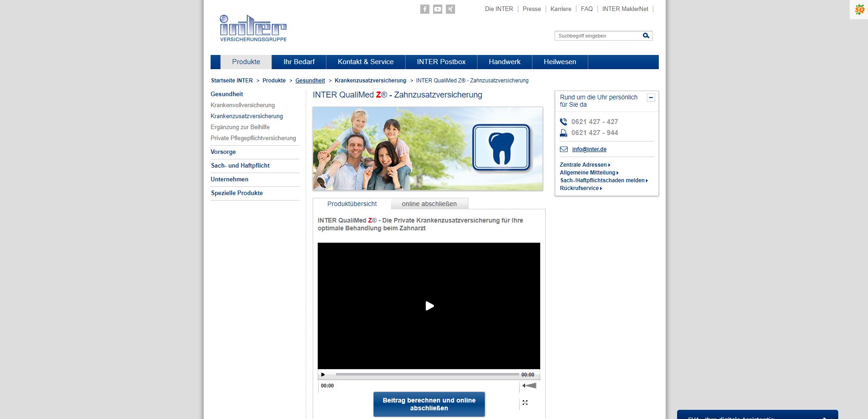This screenshot has height=419, width=868.
Task: Open the INTER Facebook page icon
Action: pos(425,9)
